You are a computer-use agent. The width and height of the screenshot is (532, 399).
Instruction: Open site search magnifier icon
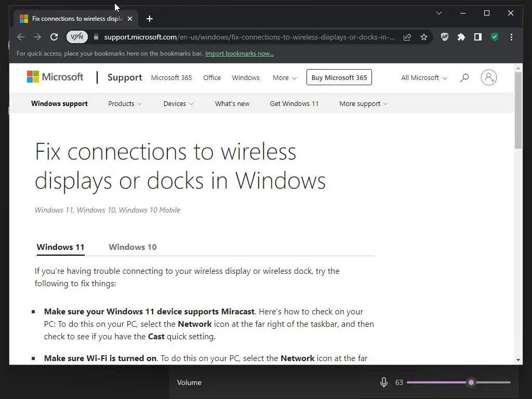[464, 78]
